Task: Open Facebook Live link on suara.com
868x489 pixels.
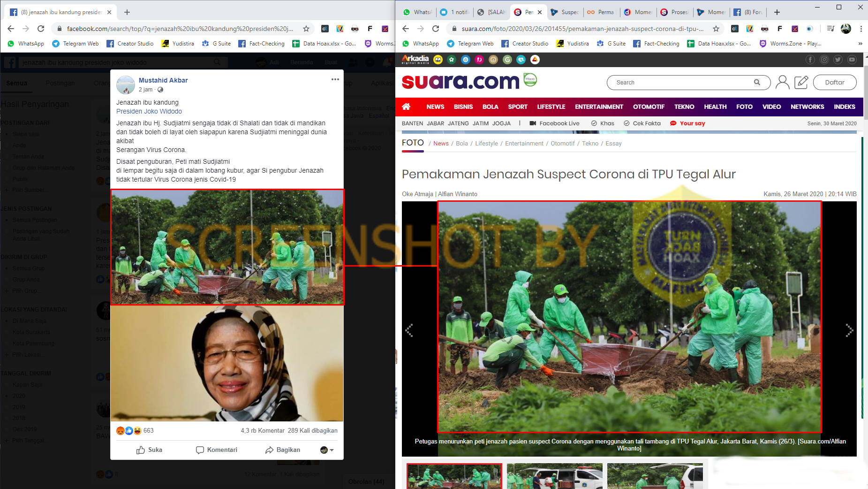Action: 554,123
